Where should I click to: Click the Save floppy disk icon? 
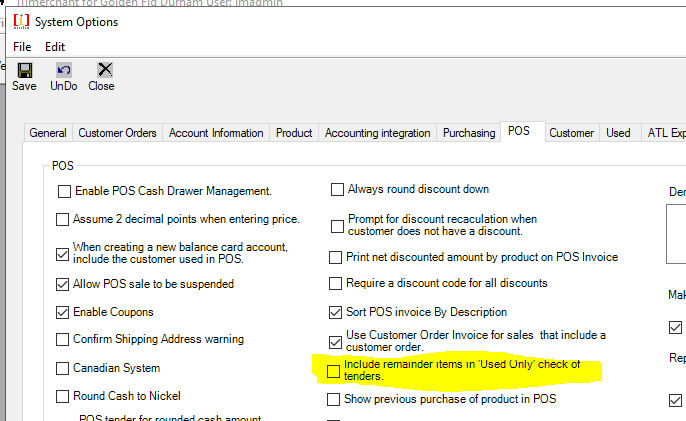pyautogui.click(x=24, y=70)
